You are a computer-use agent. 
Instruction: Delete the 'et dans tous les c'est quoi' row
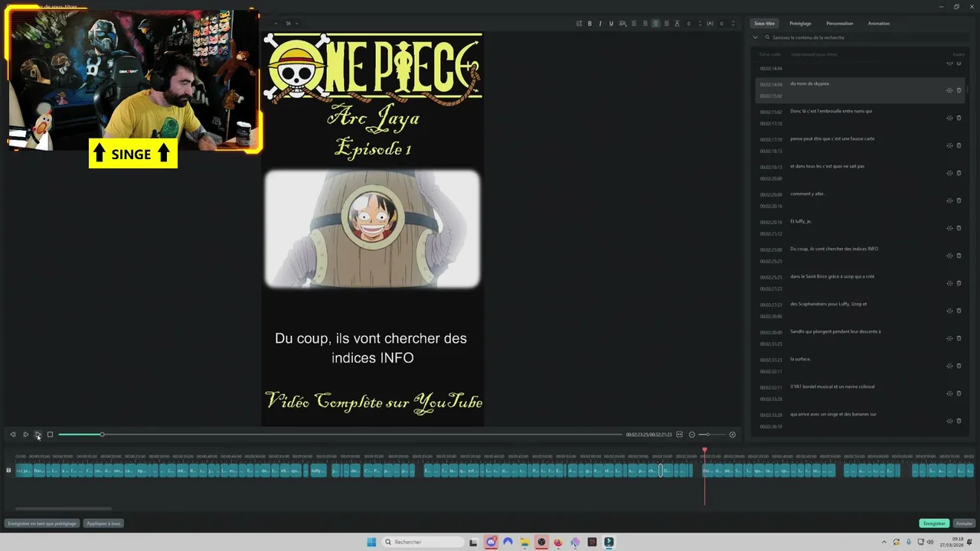(x=959, y=173)
